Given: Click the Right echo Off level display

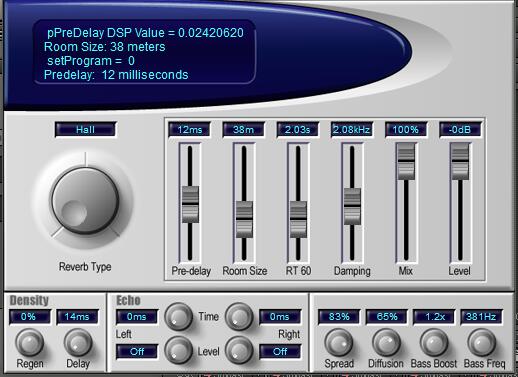Looking at the screenshot, I should [x=280, y=352].
